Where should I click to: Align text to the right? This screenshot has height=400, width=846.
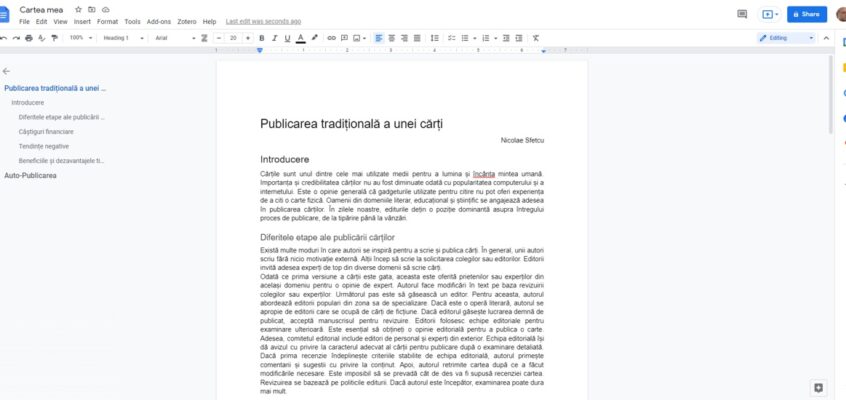click(404, 38)
